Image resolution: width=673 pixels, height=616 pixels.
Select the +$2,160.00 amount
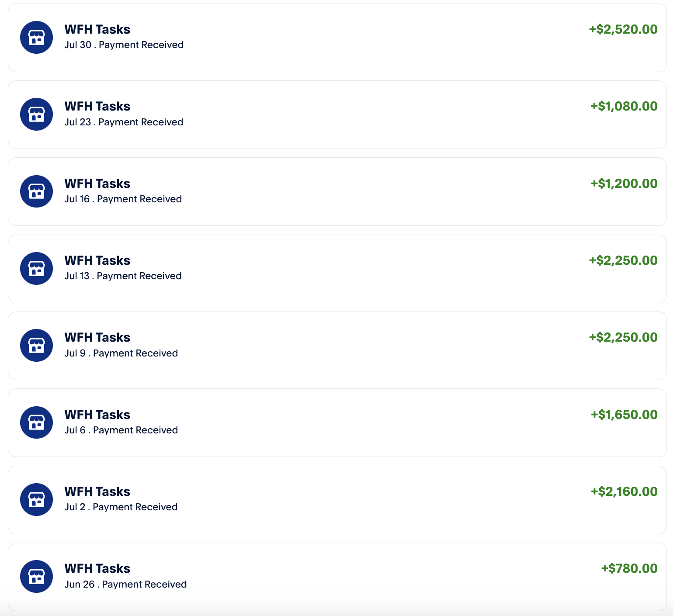click(624, 491)
